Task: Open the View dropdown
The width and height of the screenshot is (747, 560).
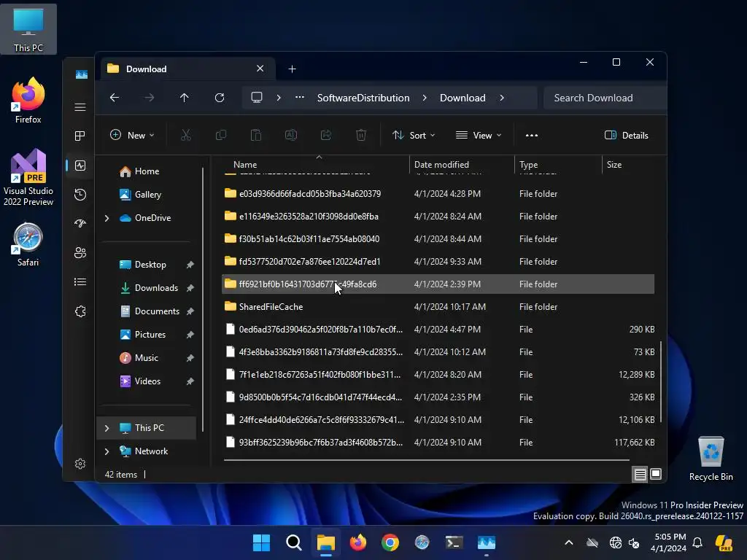Action: click(479, 135)
